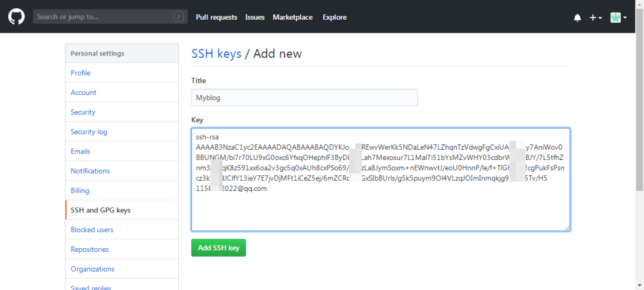
Task: Click the Title field containing Myblog
Action: [x=304, y=97]
